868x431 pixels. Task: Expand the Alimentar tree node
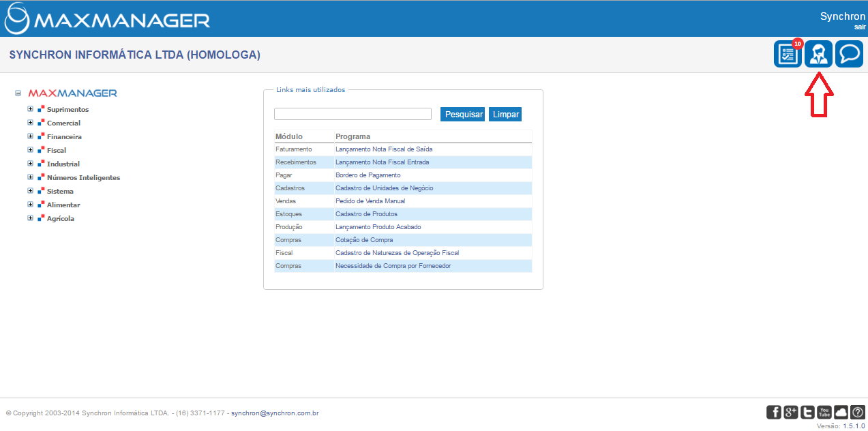30,205
